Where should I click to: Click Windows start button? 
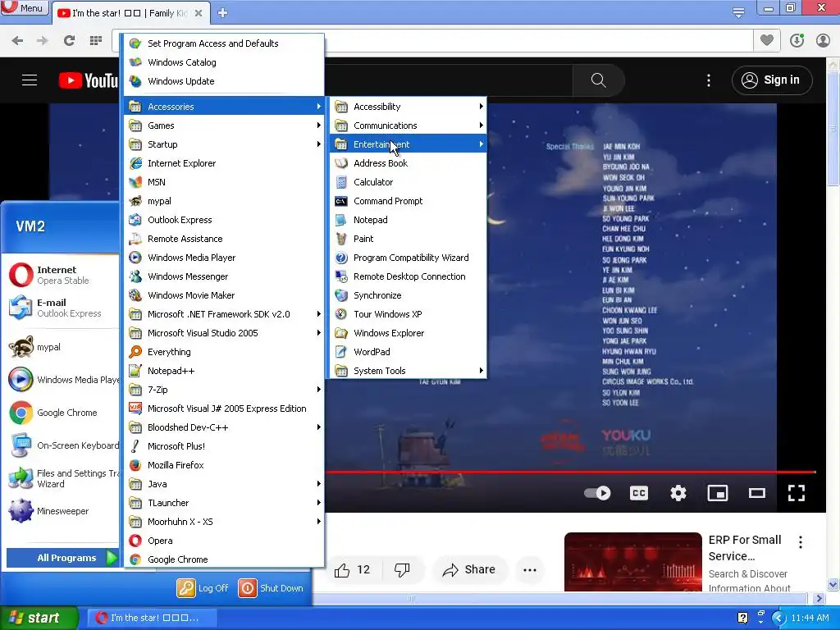tap(39, 618)
